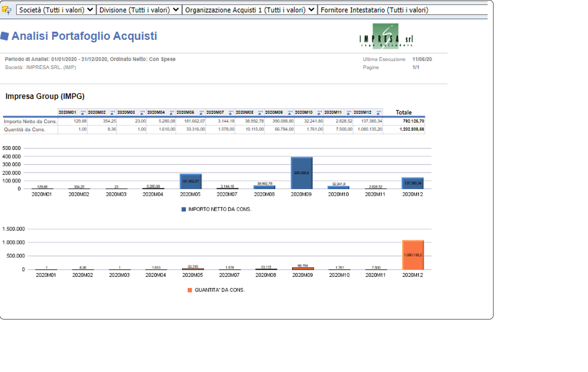Click the drill icon beside 2020M12
Screen dimensions: 588x372
(x=378, y=113)
